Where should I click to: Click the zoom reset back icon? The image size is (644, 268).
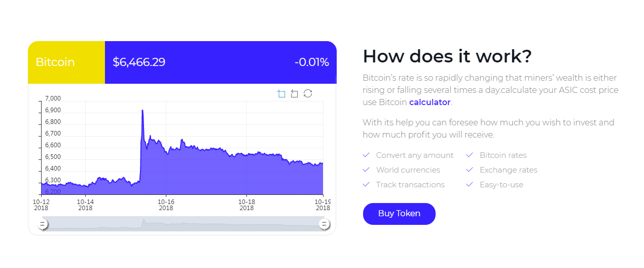click(295, 93)
